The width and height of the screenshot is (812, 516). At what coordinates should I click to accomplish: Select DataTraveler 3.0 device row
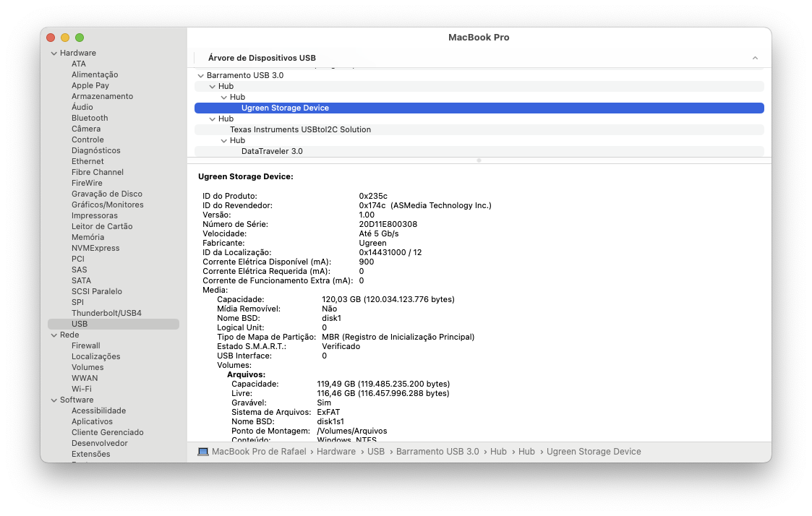coord(479,152)
